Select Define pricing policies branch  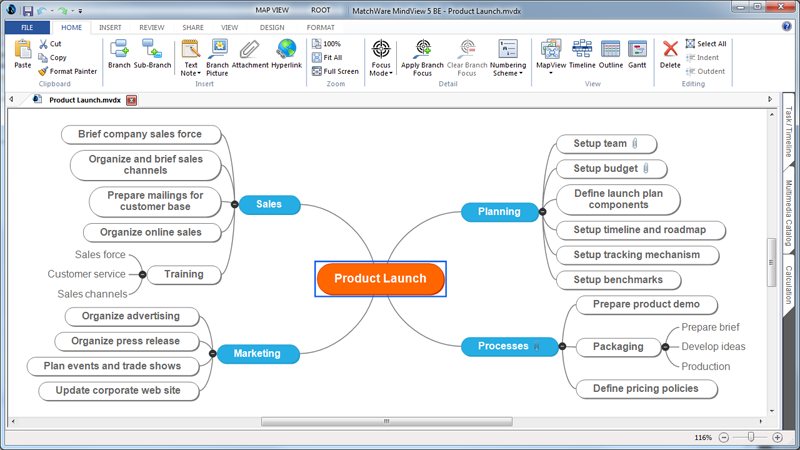tap(646, 389)
